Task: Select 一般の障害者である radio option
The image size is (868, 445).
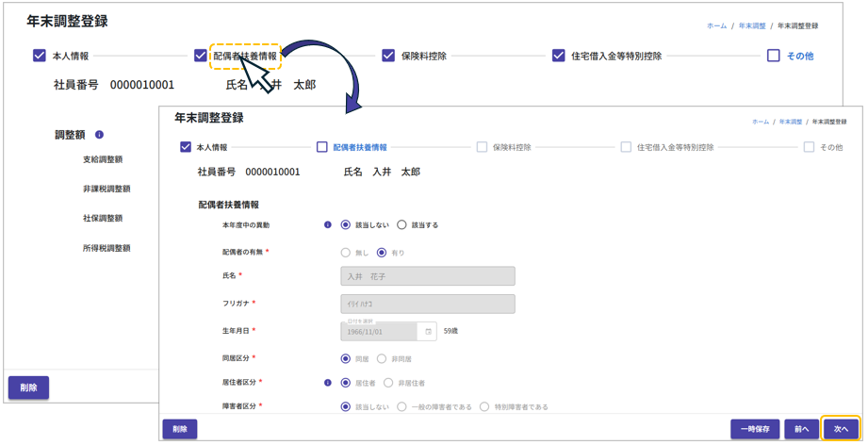Action: pyautogui.click(x=401, y=407)
